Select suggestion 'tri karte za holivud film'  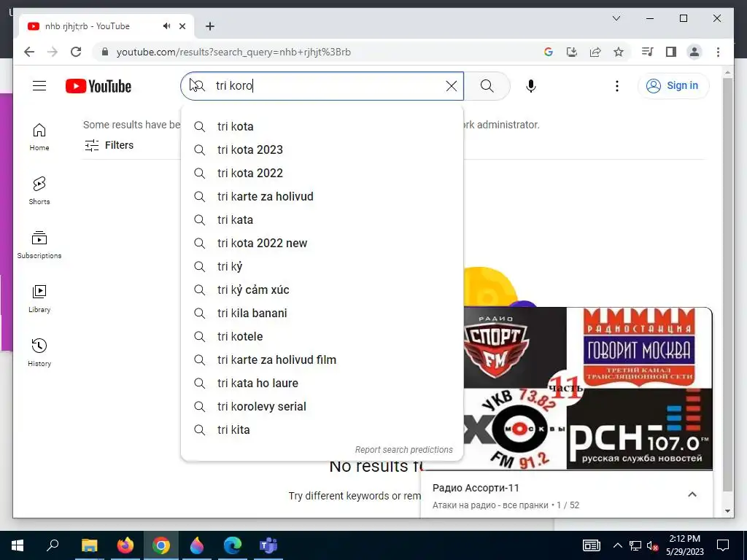coord(322,360)
